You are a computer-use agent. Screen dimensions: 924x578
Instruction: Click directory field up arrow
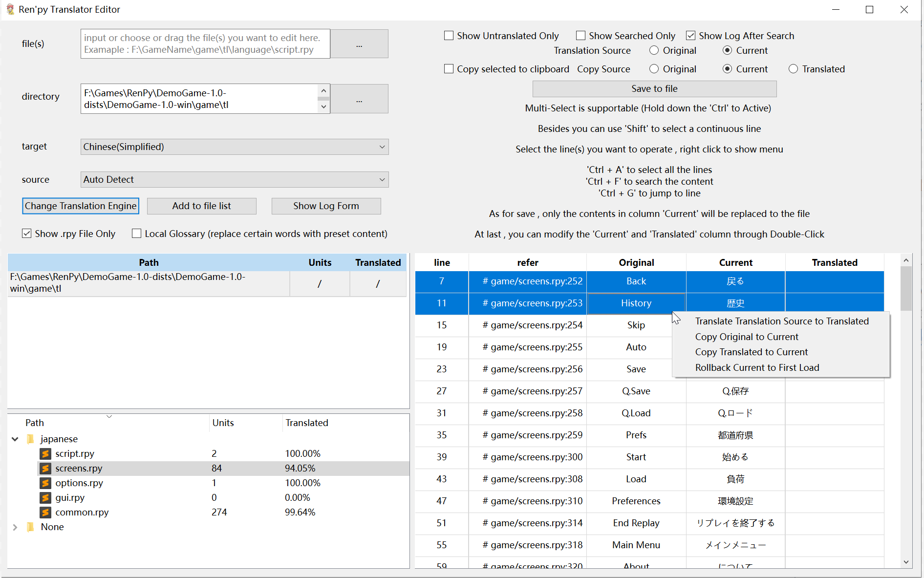point(323,91)
